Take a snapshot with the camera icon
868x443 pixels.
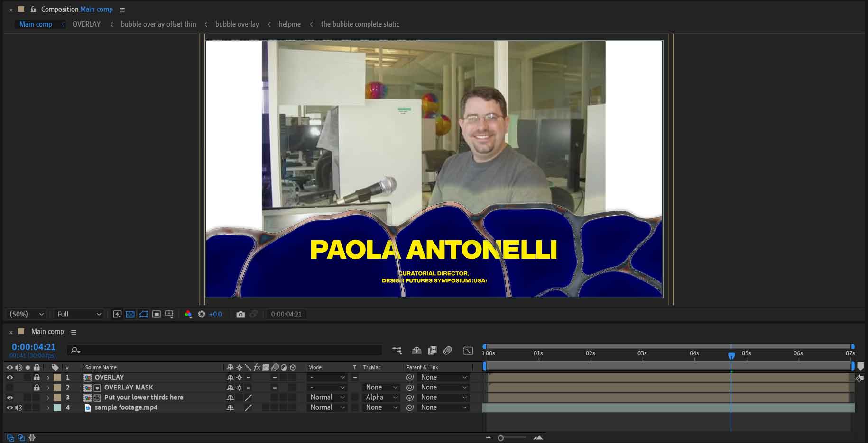[240, 314]
